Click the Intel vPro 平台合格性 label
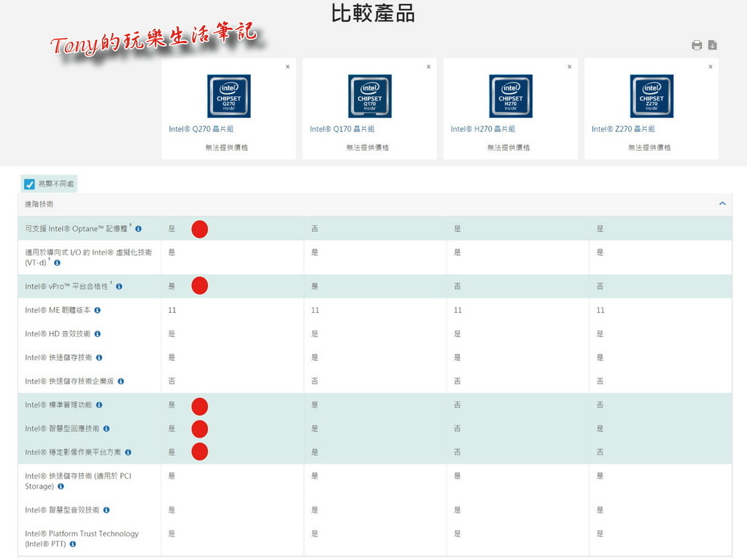Image resolution: width=747 pixels, height=560 pixels. point(66,287)
